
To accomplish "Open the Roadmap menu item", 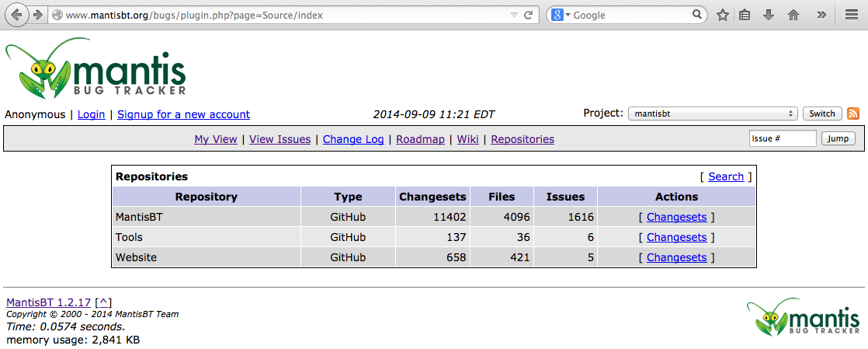I will tap(420, 139).
